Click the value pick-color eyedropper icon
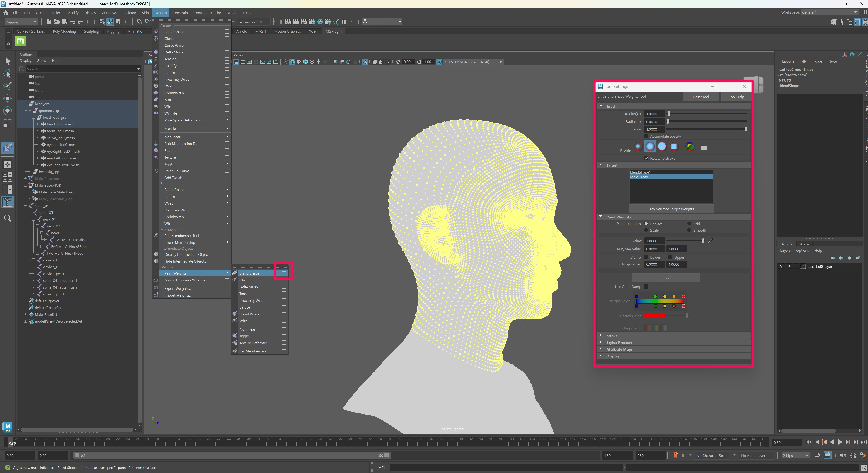This screenshot has height=473, width=868. click(x=710, y=241)
